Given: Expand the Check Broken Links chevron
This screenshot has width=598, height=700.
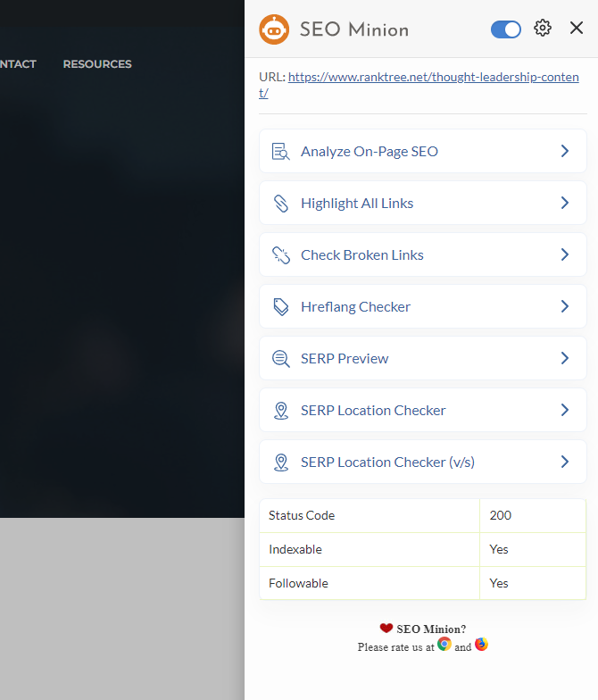Looking at the screenshot, I should 564,254.
